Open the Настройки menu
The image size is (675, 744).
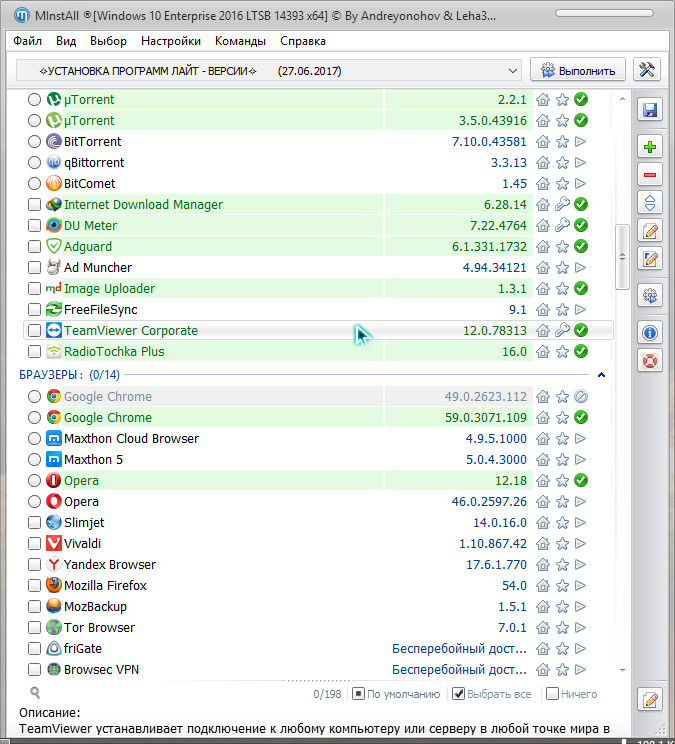tap(171, 41)
